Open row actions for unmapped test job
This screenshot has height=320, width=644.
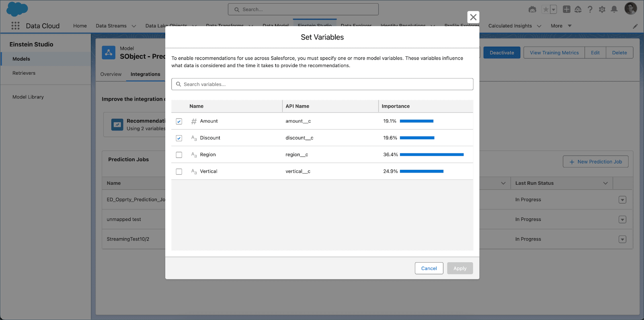622,220
